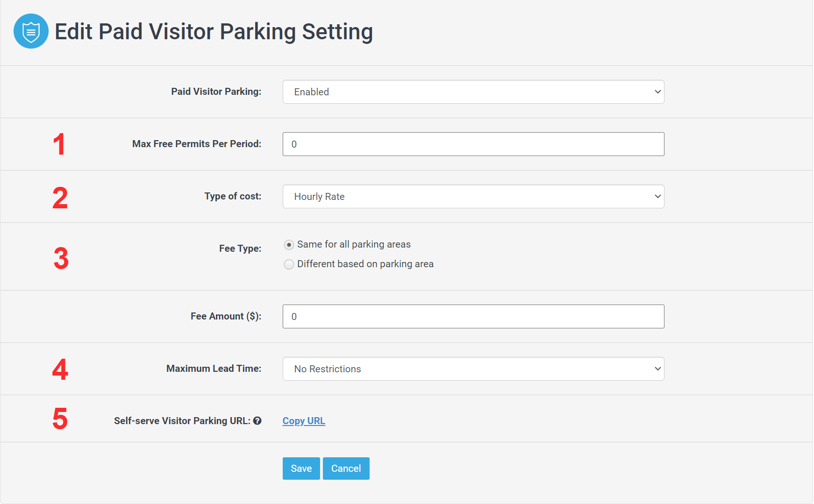Click the 'Self-serve Visitor Parking URL' label
The width and height of the screenshot is (814, 504).
click(182, 421)
